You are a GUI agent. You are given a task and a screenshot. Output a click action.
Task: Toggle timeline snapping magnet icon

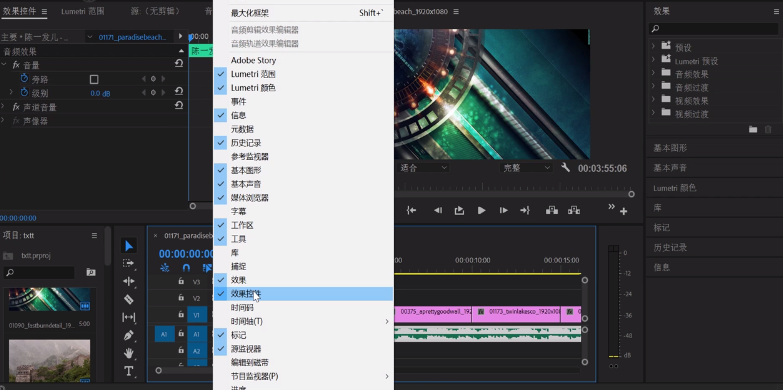[x=186, y=268]
